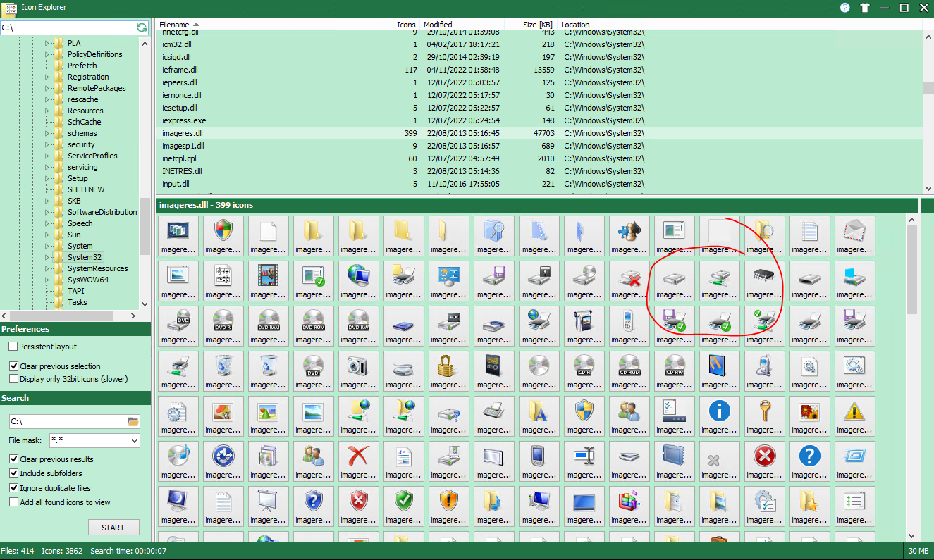Select the chess pieces games icon
This screenshot has width=934, height=560.
[629, 236]
